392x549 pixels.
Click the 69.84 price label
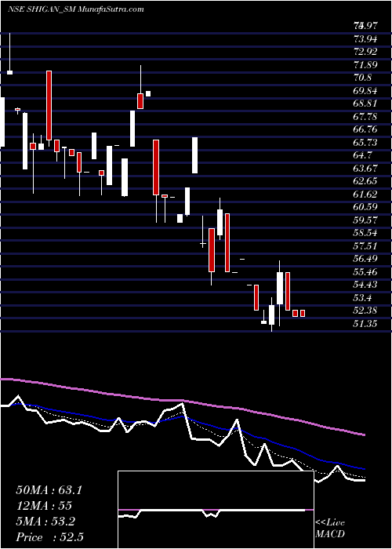pyautogui.click(x=365, y=90)
